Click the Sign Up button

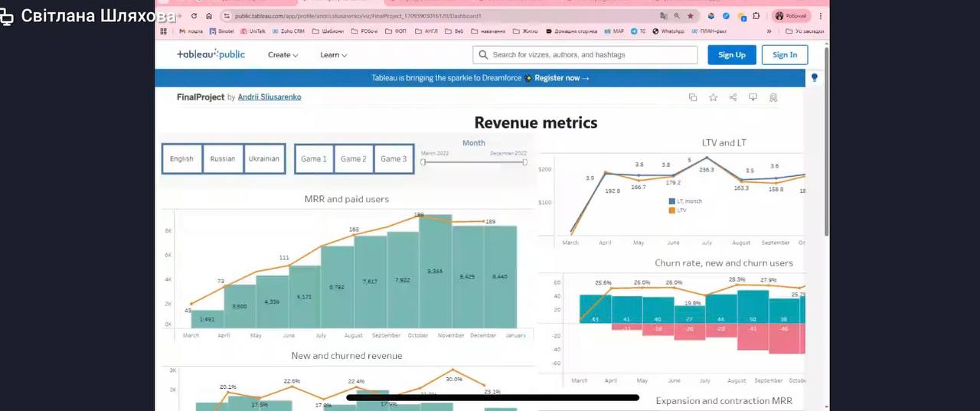tap(731, 55)
